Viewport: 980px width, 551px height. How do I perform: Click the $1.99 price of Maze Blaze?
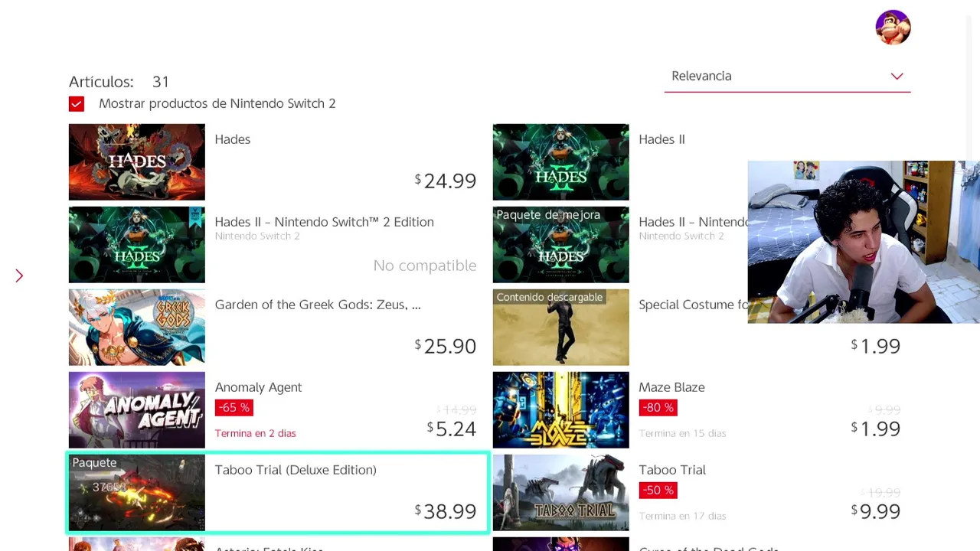pyautogui.click(x=876, y=429)
